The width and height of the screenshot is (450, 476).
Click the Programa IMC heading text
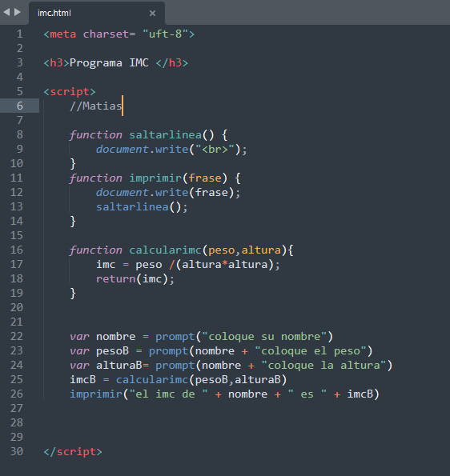pyautogui.click(x=109, y=63)
